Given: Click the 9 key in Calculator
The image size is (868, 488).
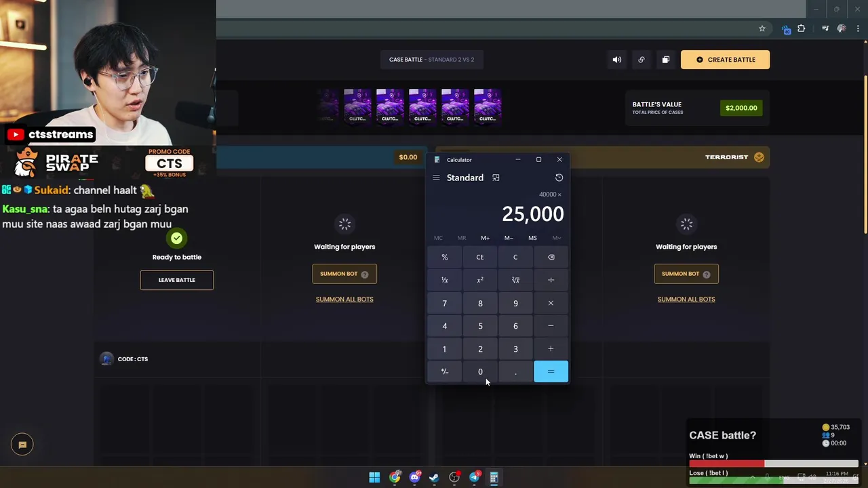Looking at the screenshot, I should tap(515, 303).
